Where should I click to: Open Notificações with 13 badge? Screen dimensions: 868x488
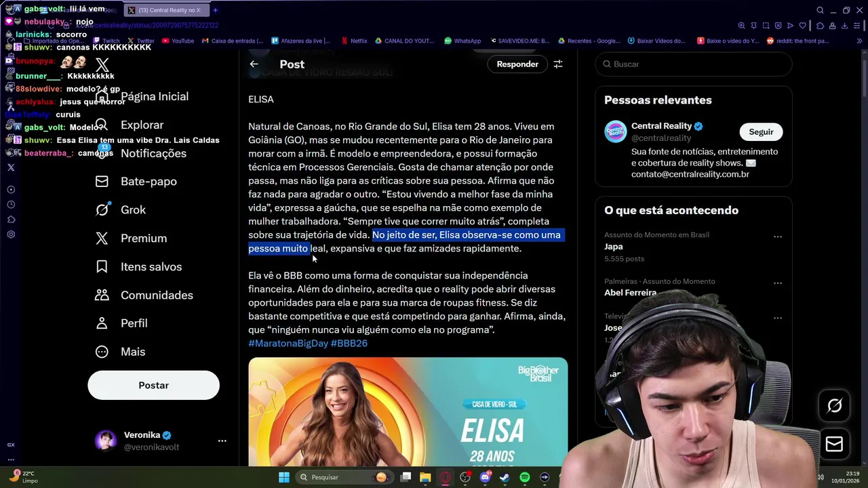140,153
